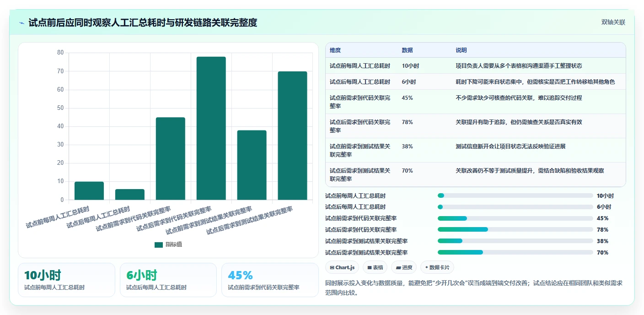The image size is (644, 315).
Task: Select the Chart.js chip
Action: [342, 267]
